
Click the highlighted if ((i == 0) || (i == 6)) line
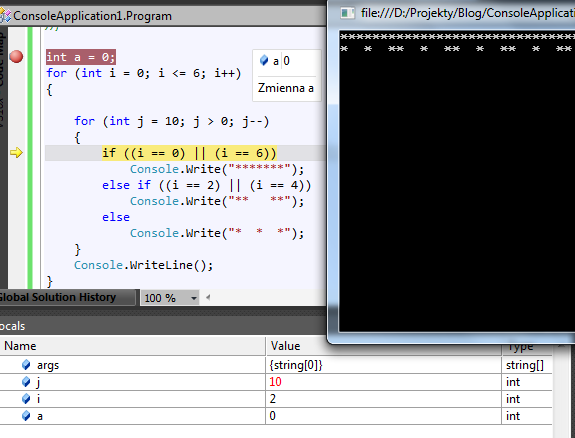click(189, 153)
